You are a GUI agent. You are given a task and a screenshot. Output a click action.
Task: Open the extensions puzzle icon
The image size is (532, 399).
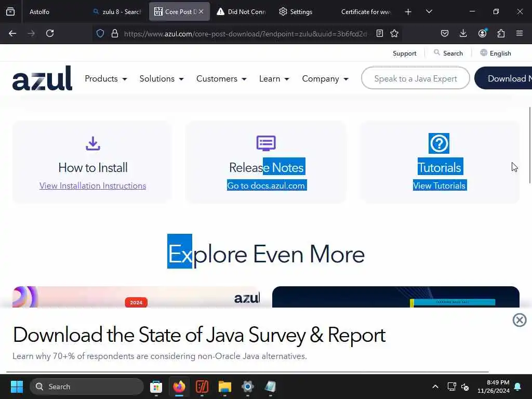point(501,33)
